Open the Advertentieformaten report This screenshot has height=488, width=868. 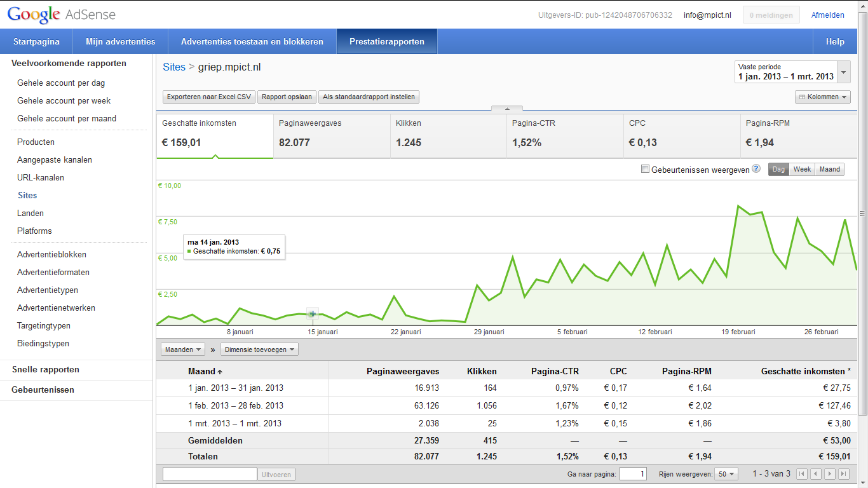[53, 272]
